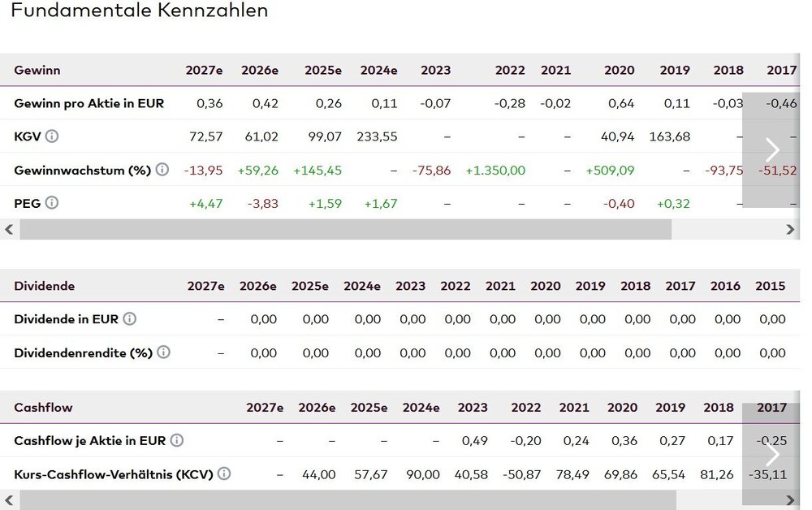Click the PEG info icon
The width and height of the screenshot is (812, 510).
coord(52,203)
